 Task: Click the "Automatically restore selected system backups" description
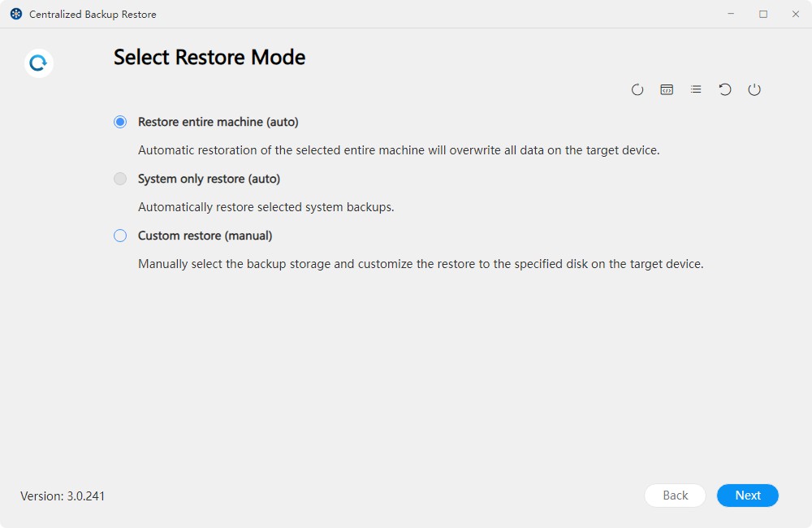[x=266, y=207]
